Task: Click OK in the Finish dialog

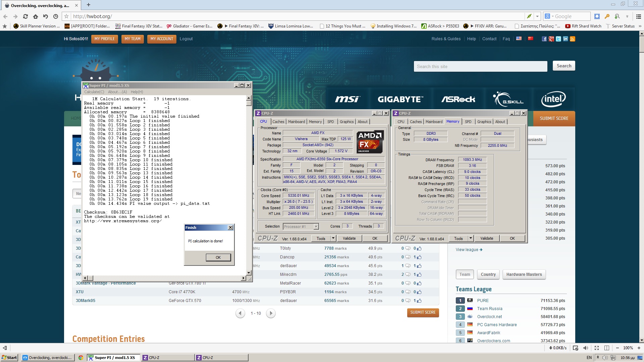Action: tap(218, 257)
